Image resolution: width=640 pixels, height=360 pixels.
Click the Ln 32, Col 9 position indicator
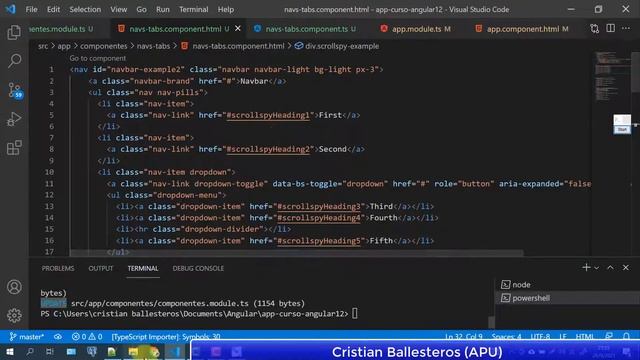464,337
